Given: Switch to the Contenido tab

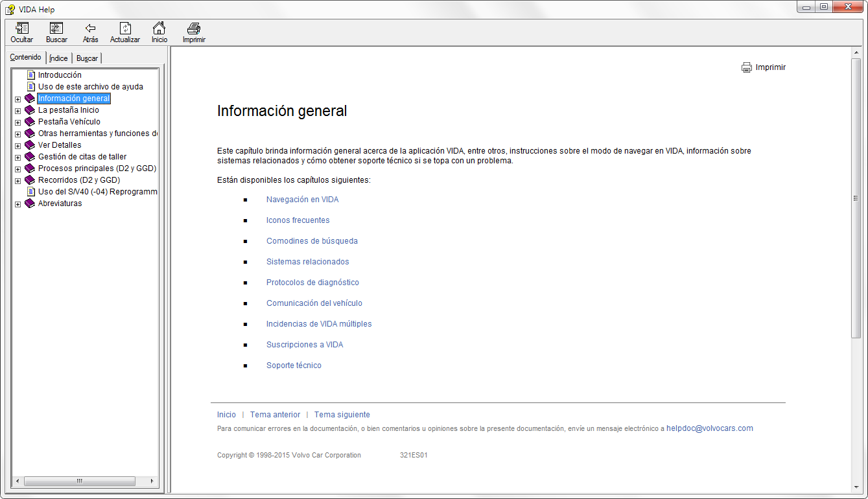Looking at the screenshot, I should click(x=26, y=57).
